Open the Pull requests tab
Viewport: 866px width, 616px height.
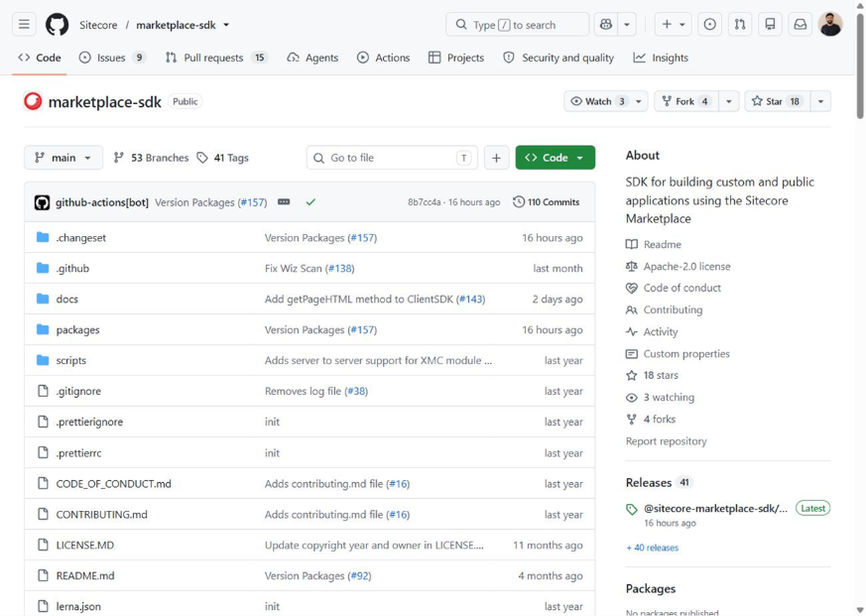click(216, 58)
